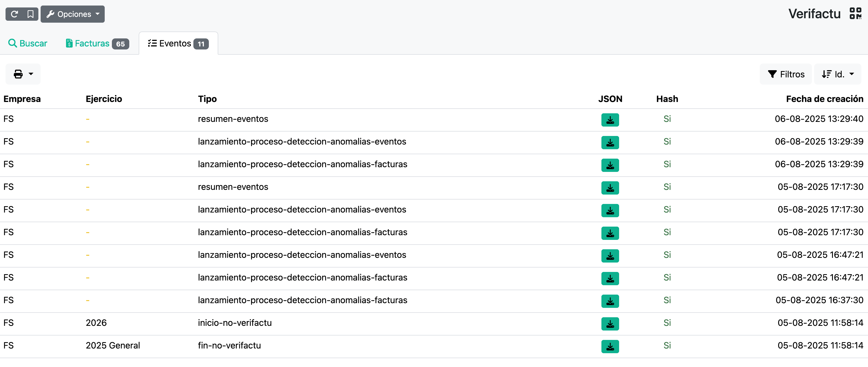Click the date 06-08-2025 13:29:40

819,119
